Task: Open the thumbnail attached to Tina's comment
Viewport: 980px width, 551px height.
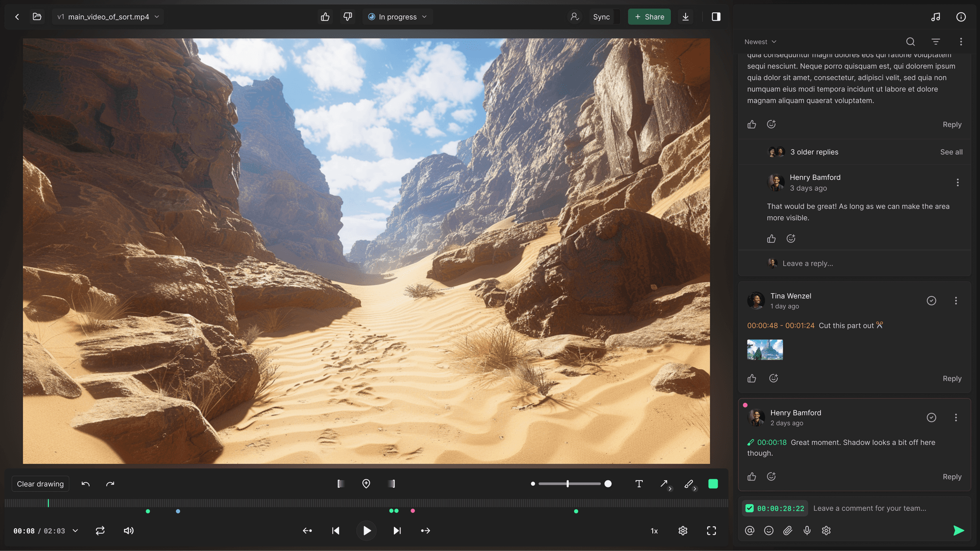Action: [765, 350]
